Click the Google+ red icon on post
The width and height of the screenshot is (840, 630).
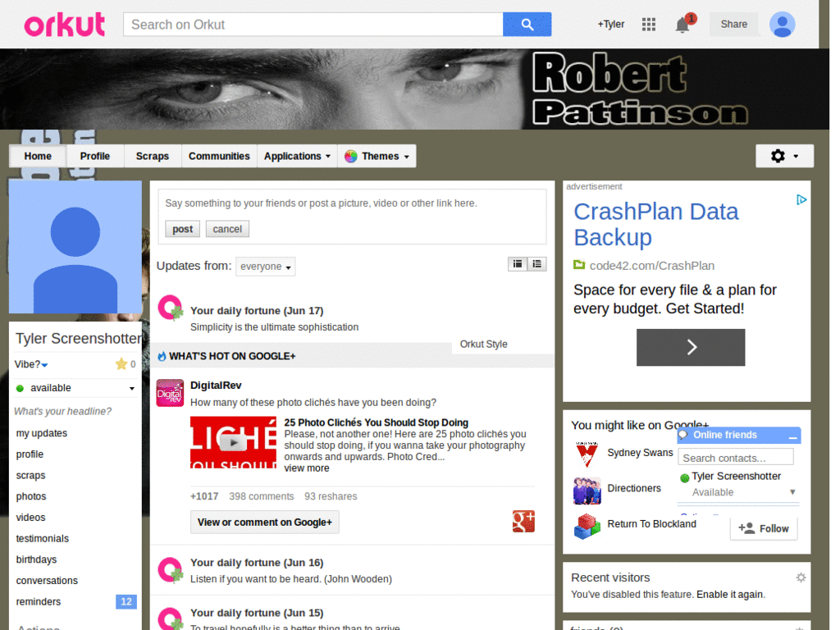523,521
